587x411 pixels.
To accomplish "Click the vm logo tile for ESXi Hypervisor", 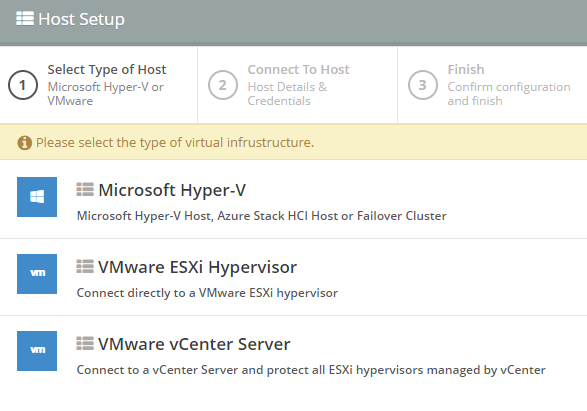I will [x=37, y=274].
